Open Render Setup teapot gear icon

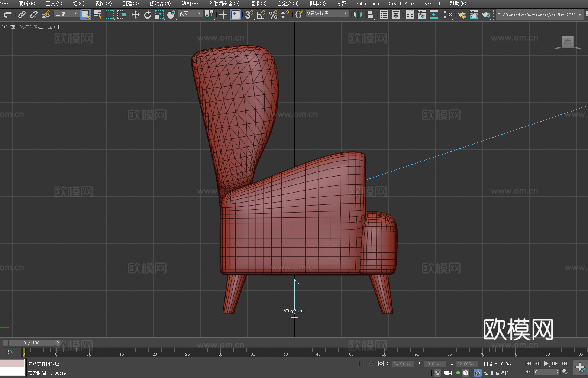tap(462, 14)
